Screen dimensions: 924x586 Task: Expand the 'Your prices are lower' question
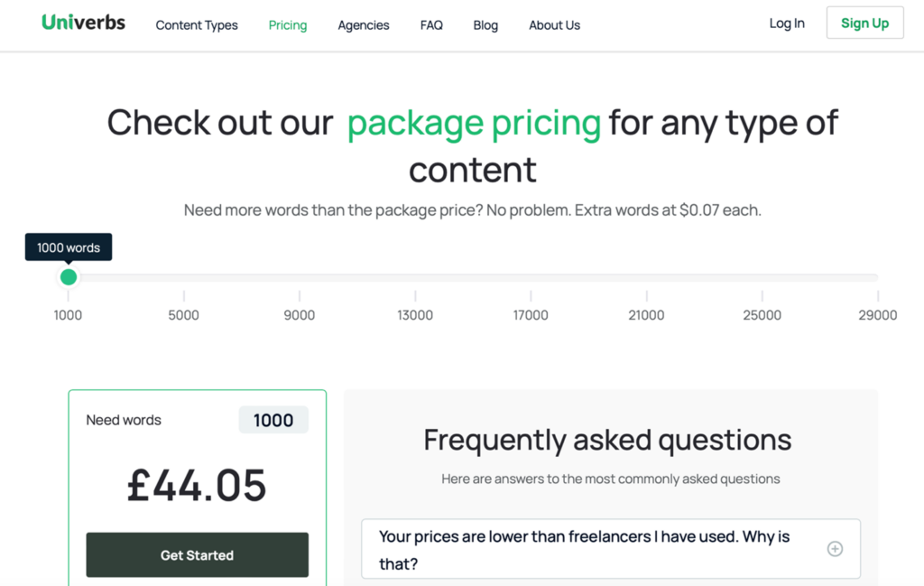click(x=611, y=549)
